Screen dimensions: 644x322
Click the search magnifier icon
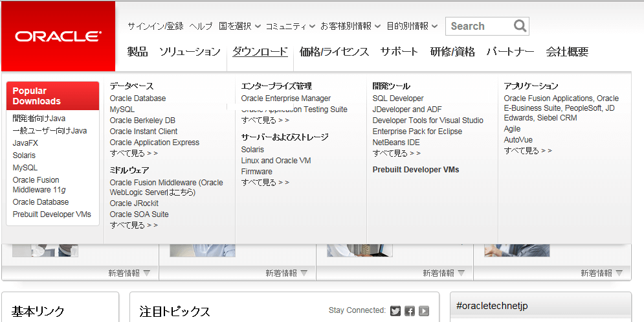pos(520,26)
